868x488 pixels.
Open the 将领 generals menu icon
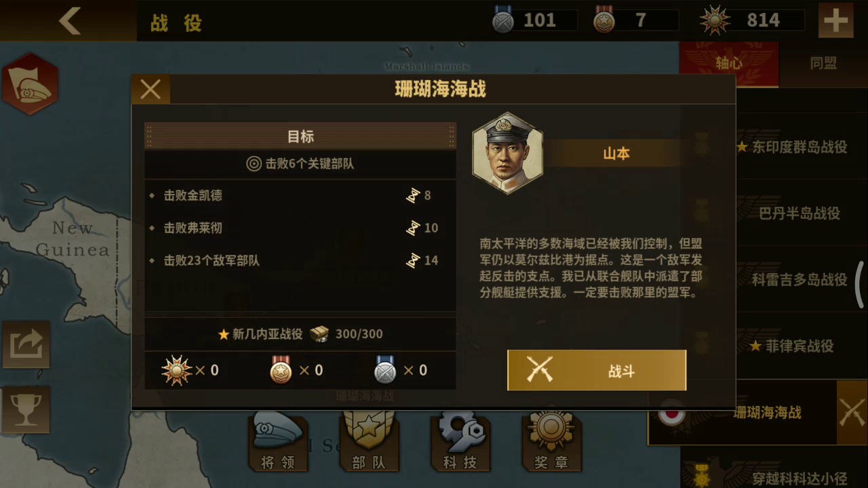point(278,443)
